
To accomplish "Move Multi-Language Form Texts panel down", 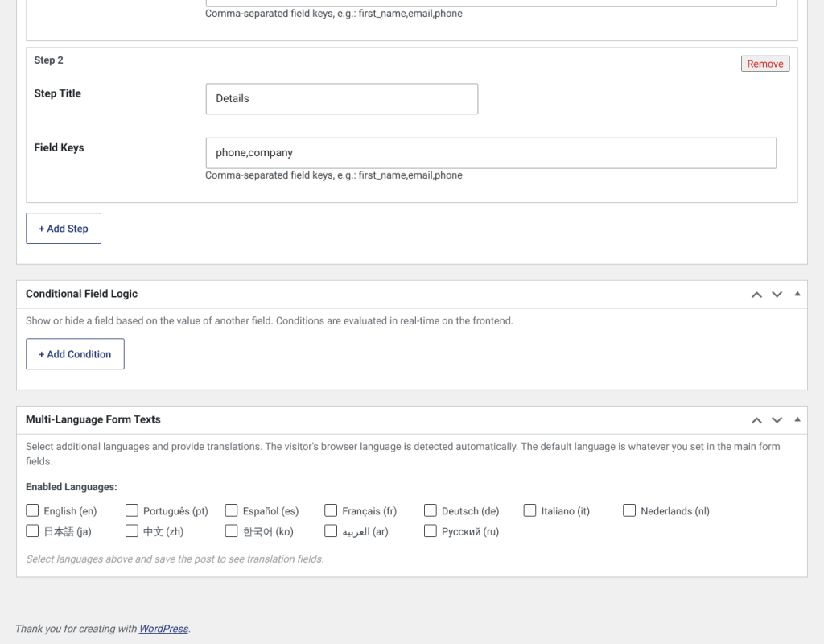I will [x=777, y=420].
